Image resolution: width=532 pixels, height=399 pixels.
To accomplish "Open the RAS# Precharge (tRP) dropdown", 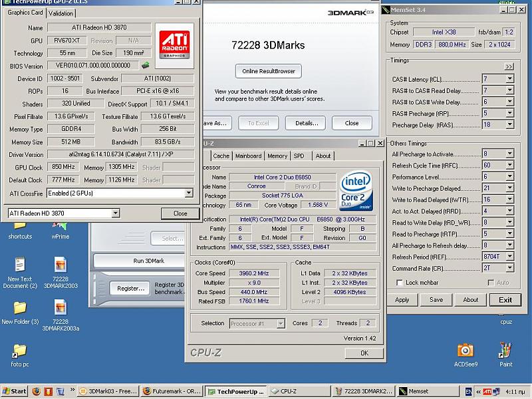I will [509, 113].
